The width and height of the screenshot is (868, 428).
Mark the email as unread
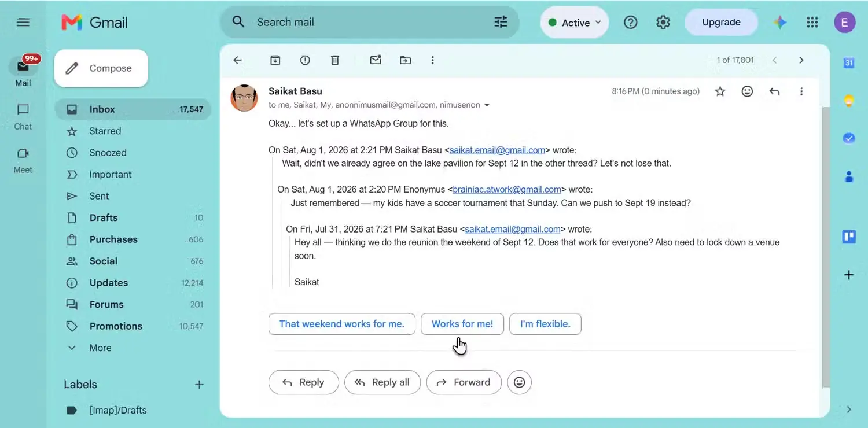[376, 60]
